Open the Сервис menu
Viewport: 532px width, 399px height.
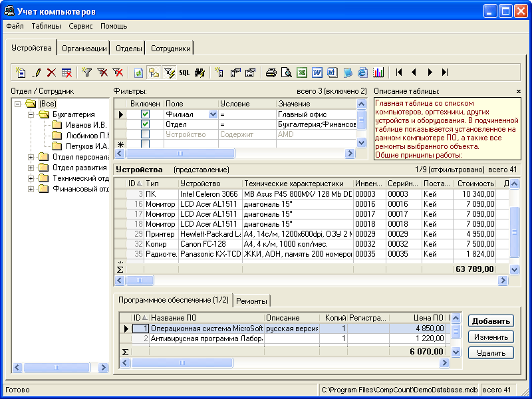click(80, 26)
